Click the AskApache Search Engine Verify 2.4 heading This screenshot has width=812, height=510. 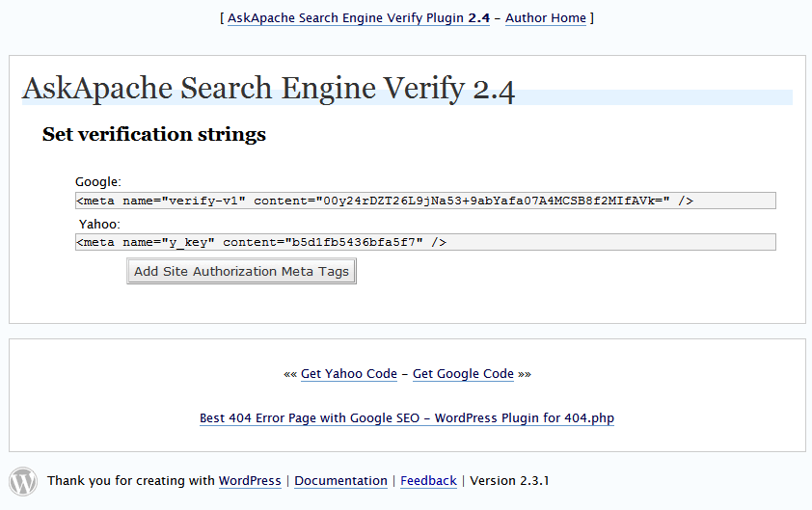(x=268, y=89)
